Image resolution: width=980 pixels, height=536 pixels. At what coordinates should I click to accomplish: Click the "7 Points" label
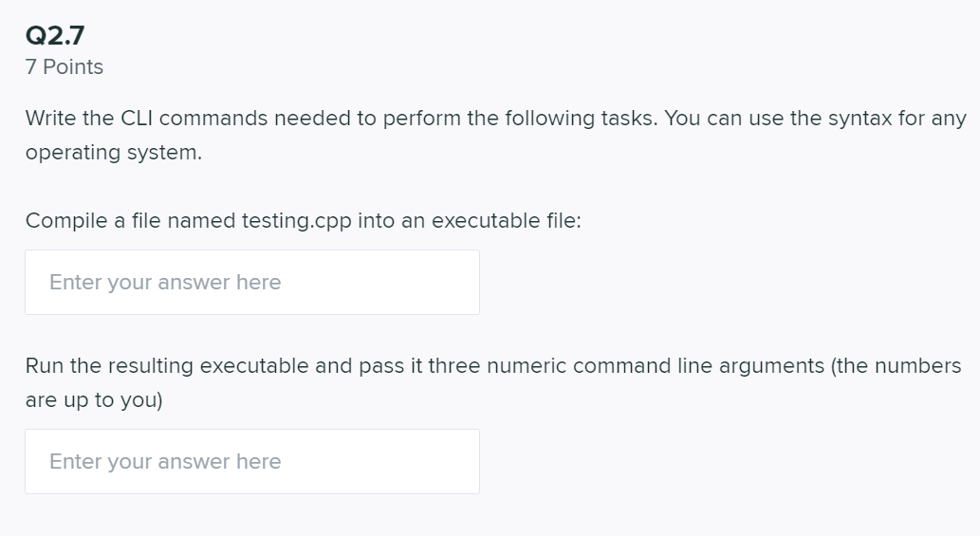[x=65, y=67]
